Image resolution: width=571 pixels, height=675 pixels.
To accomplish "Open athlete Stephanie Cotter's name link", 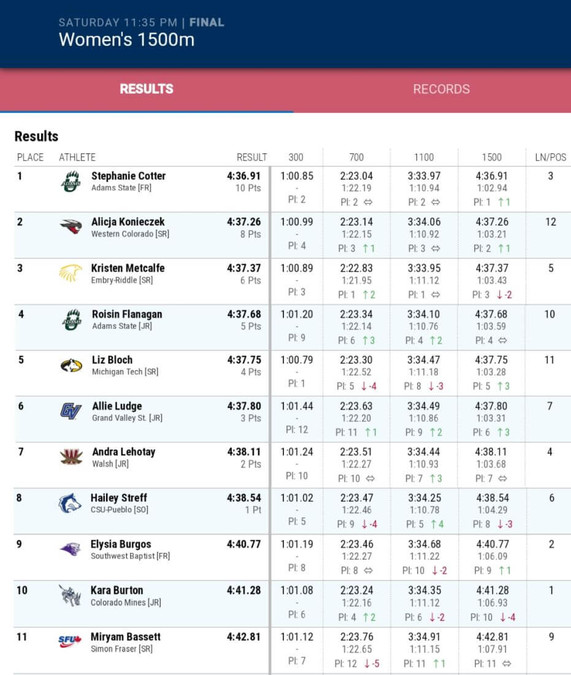I will click(128, 176).
